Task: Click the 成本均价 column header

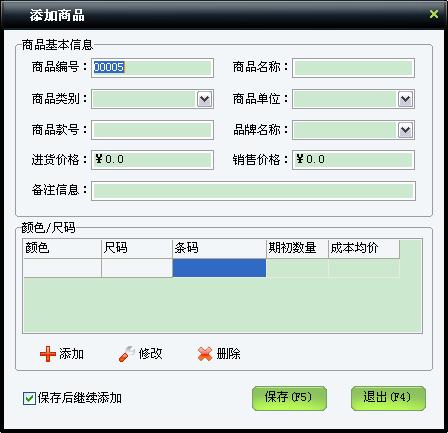Action: point(364,248)
